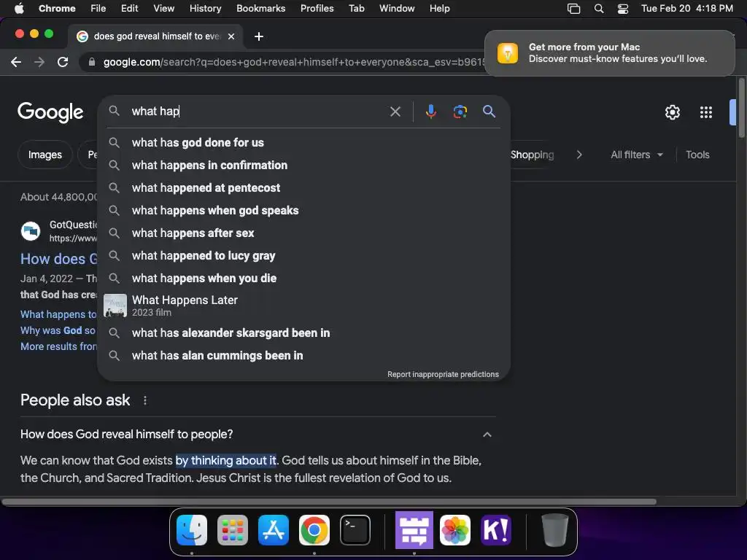Image resolution: width=747 pixels, height=560 pixels.
Task: Open Google Lens image search icon
Action: tap(460, 112)
